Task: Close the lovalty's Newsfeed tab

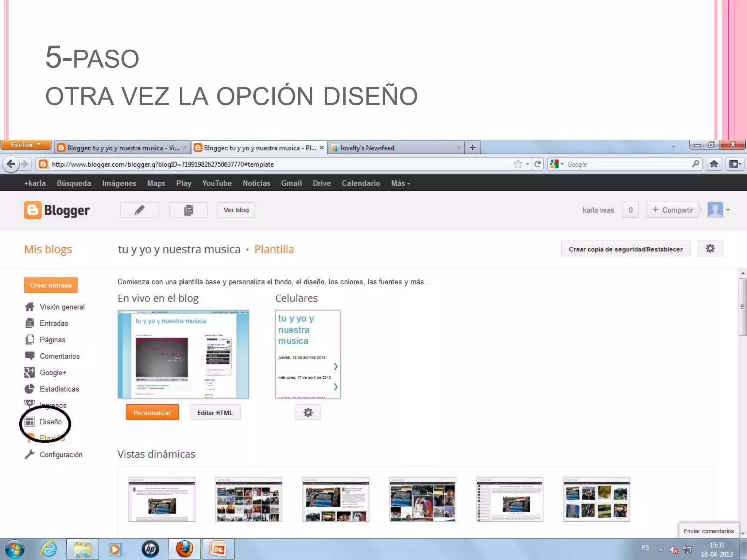Action: 458,148
